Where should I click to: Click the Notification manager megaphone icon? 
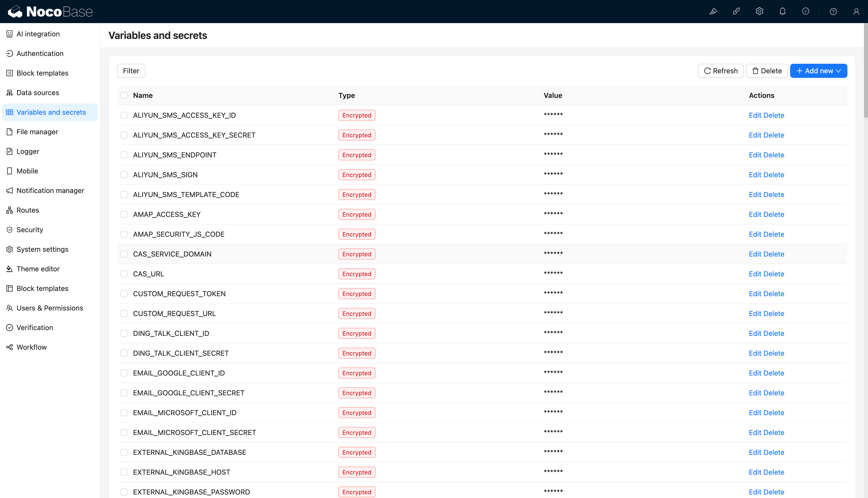point(10,191)
